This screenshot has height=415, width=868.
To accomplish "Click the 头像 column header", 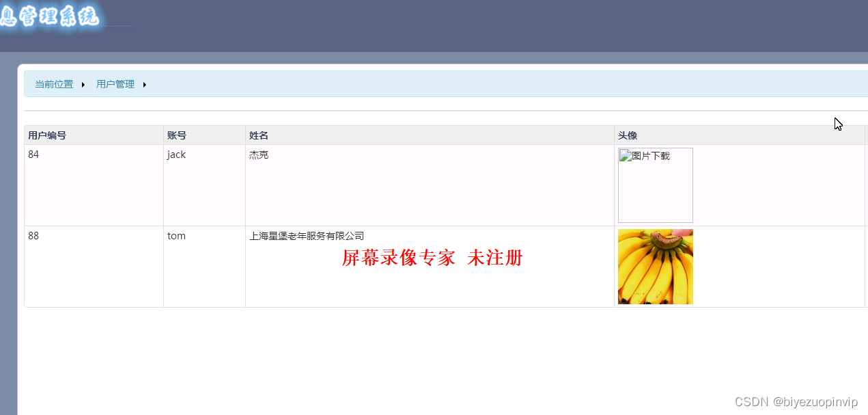I will [627, 135].
